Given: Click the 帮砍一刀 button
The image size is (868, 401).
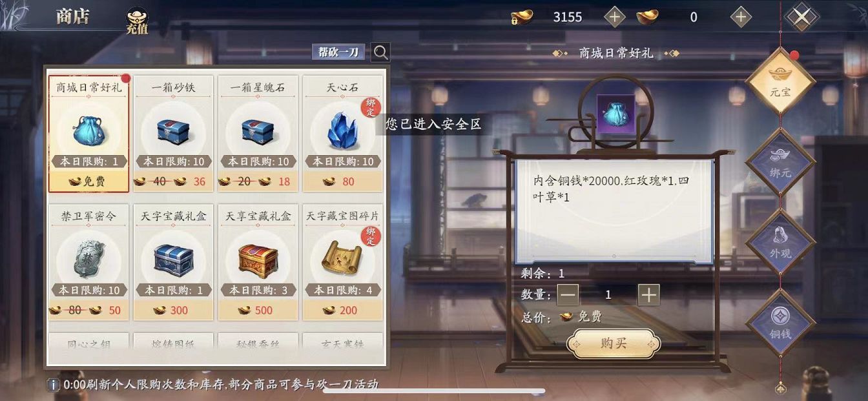Looking at the screenshot, I should 338,52.
